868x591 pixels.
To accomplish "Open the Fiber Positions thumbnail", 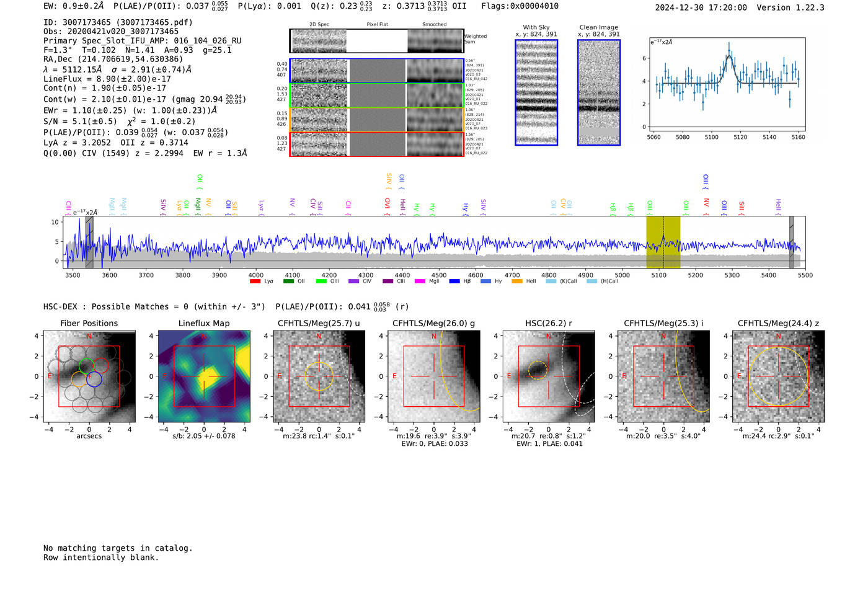I will click(x=89, y=376).
